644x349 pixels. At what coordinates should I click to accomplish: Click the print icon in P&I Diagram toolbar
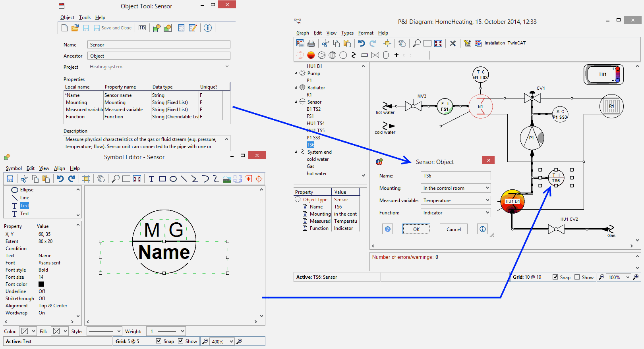(311, 43)
